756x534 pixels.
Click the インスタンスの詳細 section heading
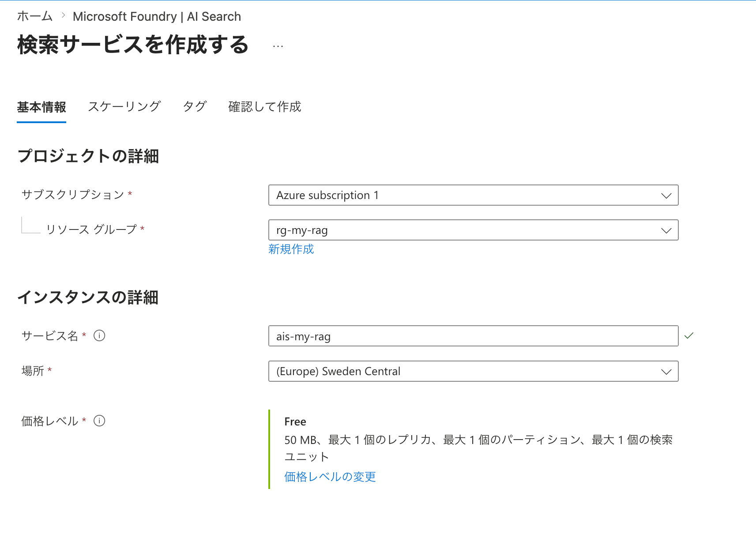[x=87, y=297]
